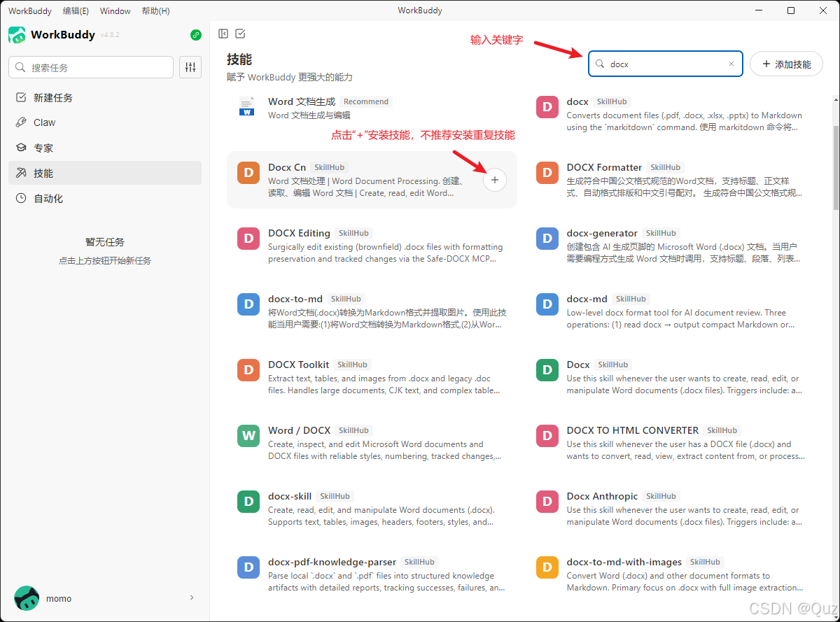Click the docx-md skill icon
The height and width of the screenshot is (622, 840).
[x=547, y=304]
